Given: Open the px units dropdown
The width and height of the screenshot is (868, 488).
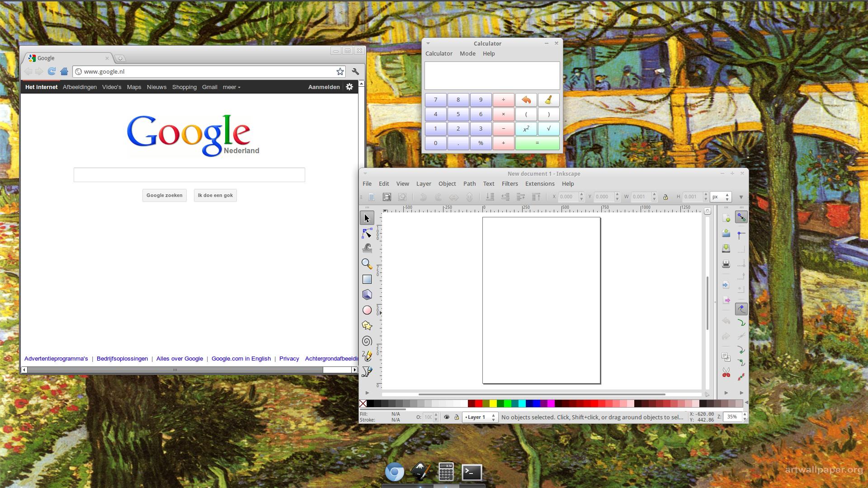Looking at the screenshot, I should click(x=721, y=197).
